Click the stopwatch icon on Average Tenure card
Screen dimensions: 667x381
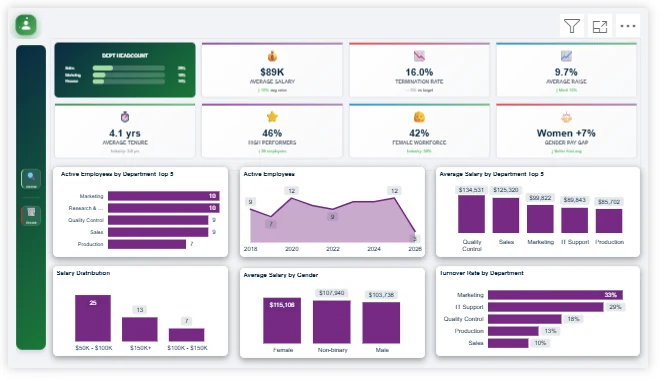(x=125, y=117)
